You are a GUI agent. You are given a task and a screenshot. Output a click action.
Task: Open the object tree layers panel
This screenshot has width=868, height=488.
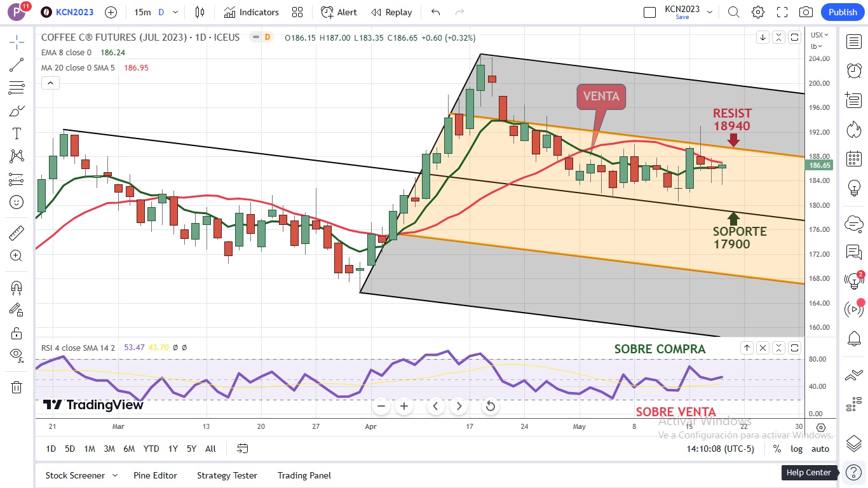(x=854, y=443)
